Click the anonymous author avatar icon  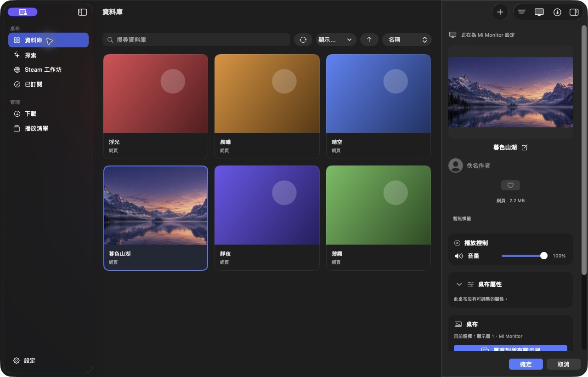456,166
